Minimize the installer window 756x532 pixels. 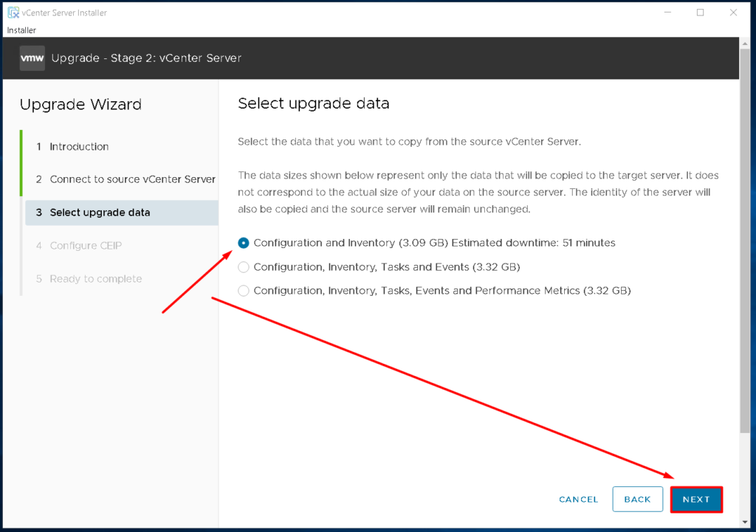coord(667,12)
